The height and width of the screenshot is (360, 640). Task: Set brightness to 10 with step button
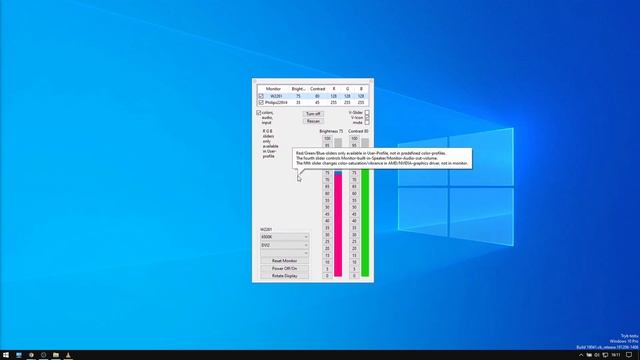point(327,262)
